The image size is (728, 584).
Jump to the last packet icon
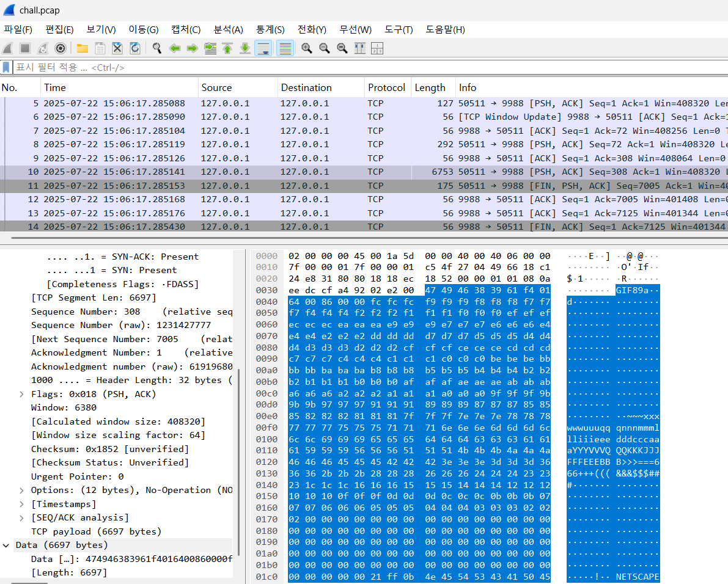(245, 48)
